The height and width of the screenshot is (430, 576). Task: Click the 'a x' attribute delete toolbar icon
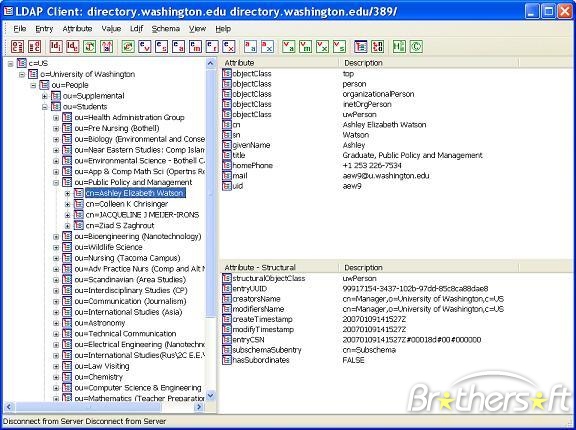(x=267, y=46)
